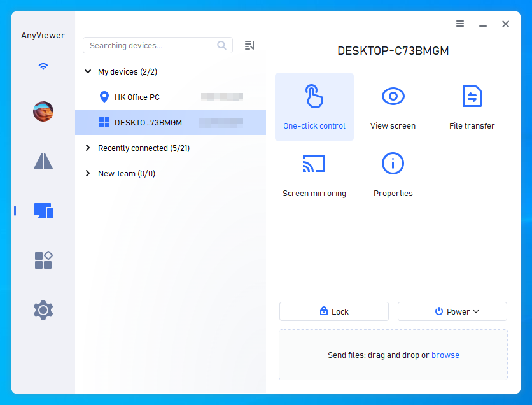Click the Wi-Fi connection icon in sidebar

coord(43,66)
